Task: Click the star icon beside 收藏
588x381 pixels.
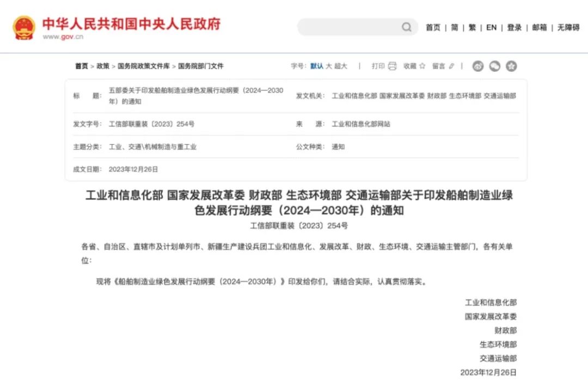Action: (422, 66)
